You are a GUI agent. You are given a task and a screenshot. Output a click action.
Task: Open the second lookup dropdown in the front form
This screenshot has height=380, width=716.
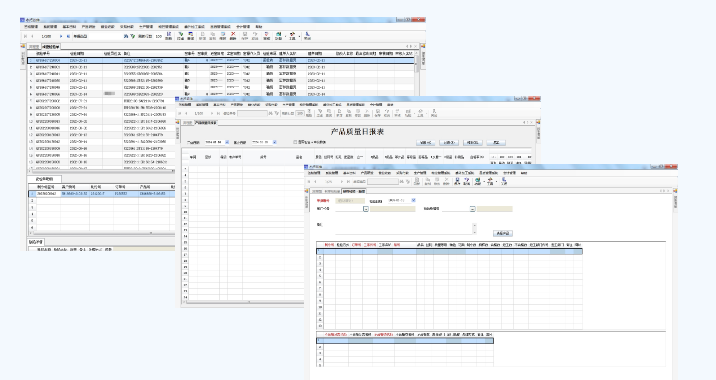[473, 209]
